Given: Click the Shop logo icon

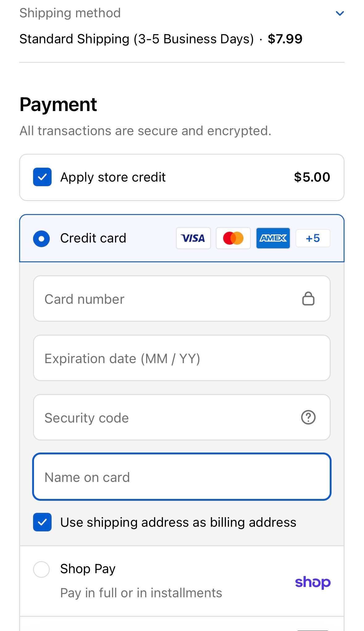Looking at the screenshot, I should coord(313,582).
